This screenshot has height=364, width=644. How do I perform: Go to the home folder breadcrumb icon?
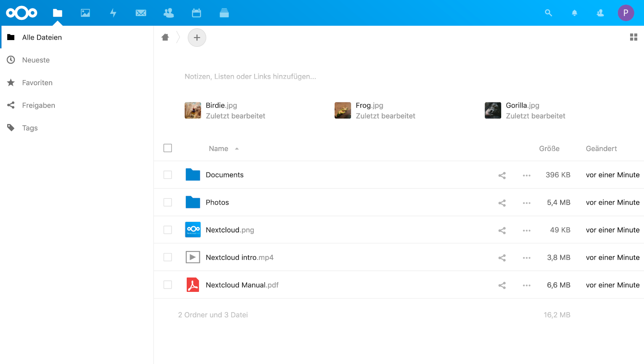(165, 37)
